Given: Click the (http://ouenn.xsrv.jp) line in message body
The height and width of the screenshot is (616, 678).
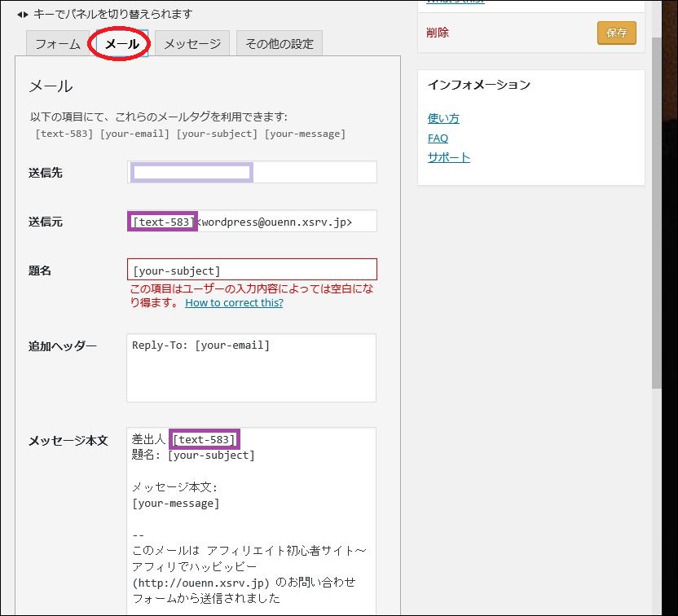Looking at the screenshot, I should 244,583.
